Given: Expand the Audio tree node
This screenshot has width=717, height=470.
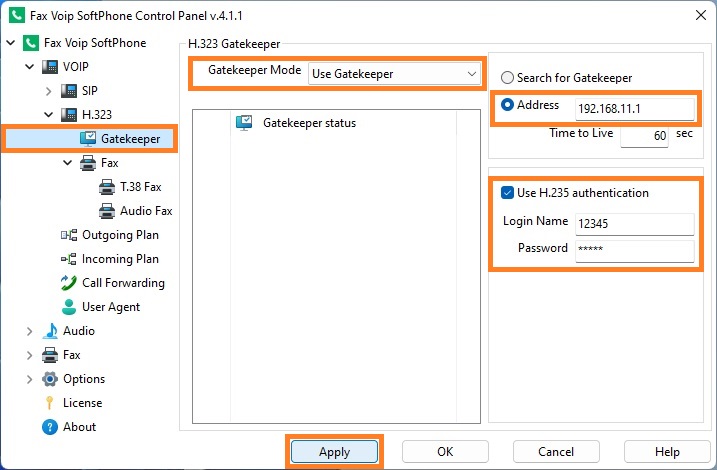Looking at the screenshot, I should pos(29,331).
